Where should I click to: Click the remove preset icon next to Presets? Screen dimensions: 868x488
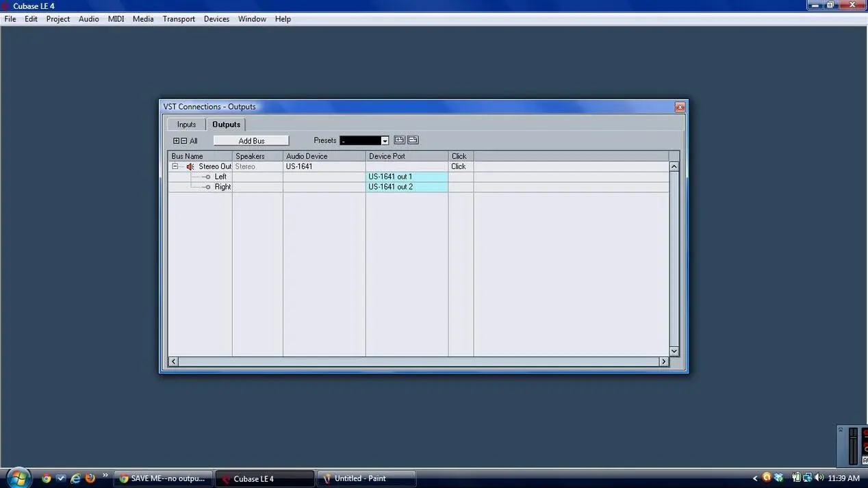(413, 140)
